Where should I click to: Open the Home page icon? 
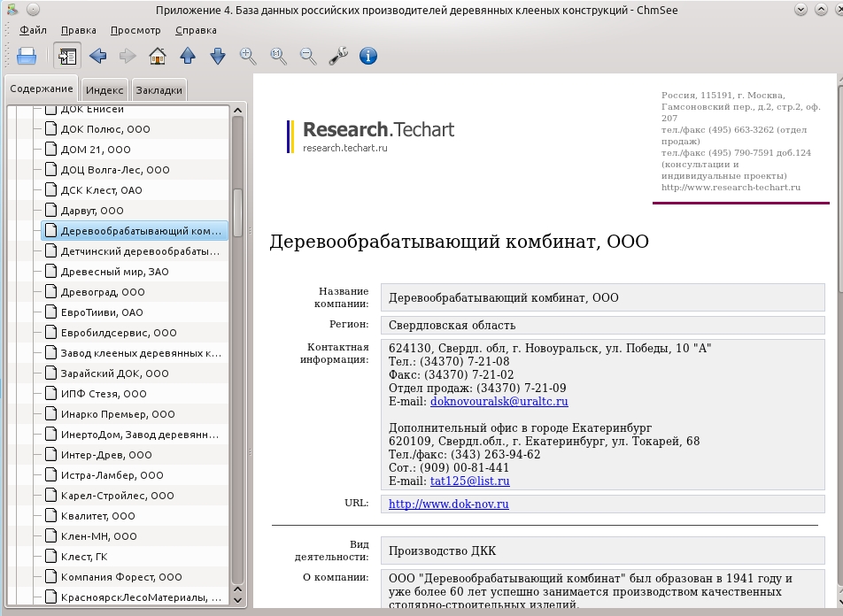point(158,56)
